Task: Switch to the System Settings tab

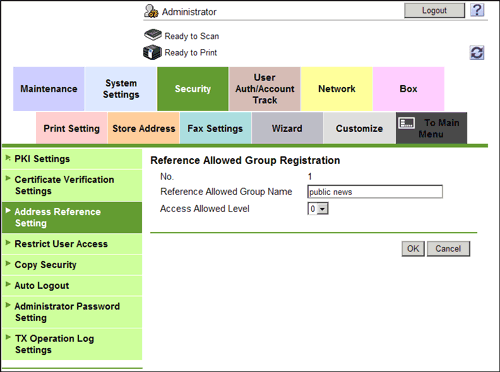Action: (x=121, y=89)
